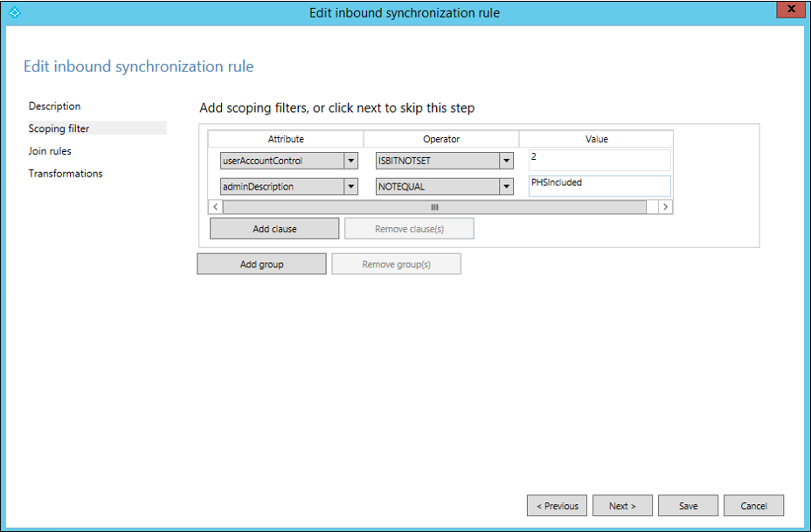
Task: Expand the adminDescription attribute dropdown arrow
Action: coord(350,187)
